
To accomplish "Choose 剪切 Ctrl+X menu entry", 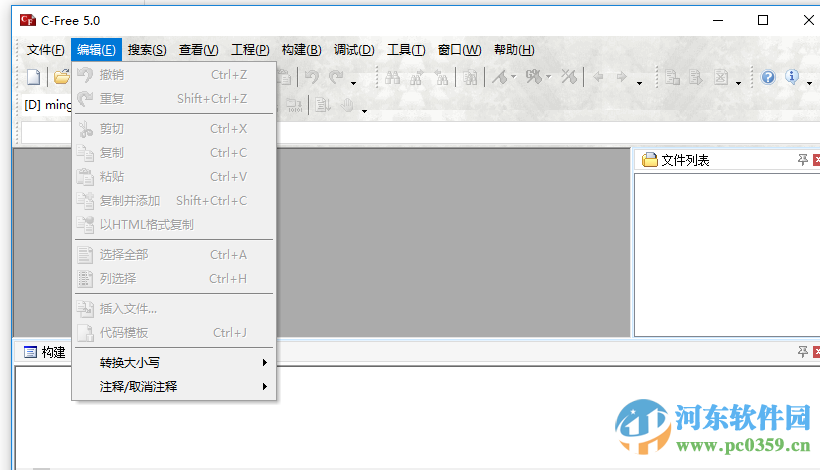I will tap(174, 129).
